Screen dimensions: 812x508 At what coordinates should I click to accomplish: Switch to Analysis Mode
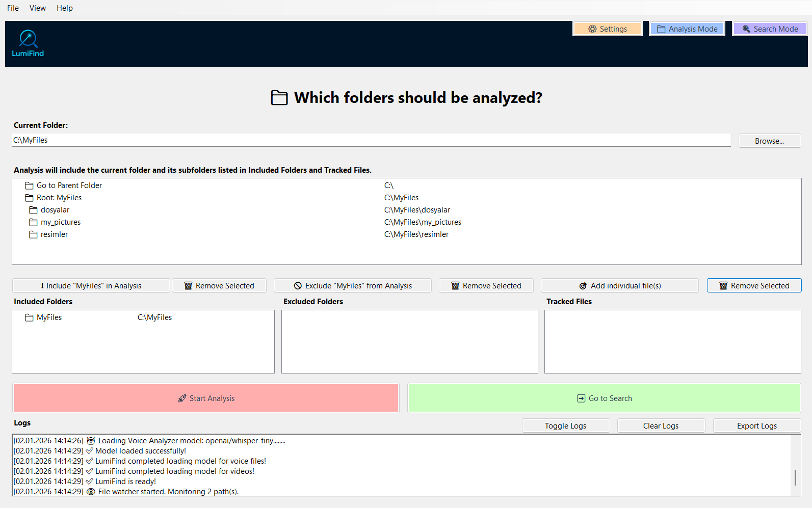pyautogui.click(x=687, y=29)
